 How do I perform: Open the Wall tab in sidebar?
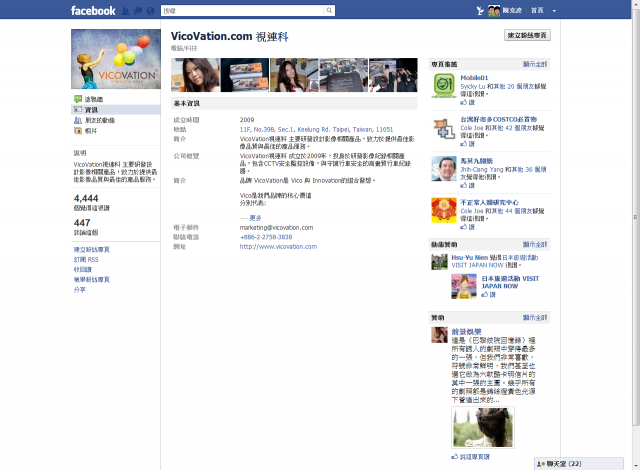point(93,99)
